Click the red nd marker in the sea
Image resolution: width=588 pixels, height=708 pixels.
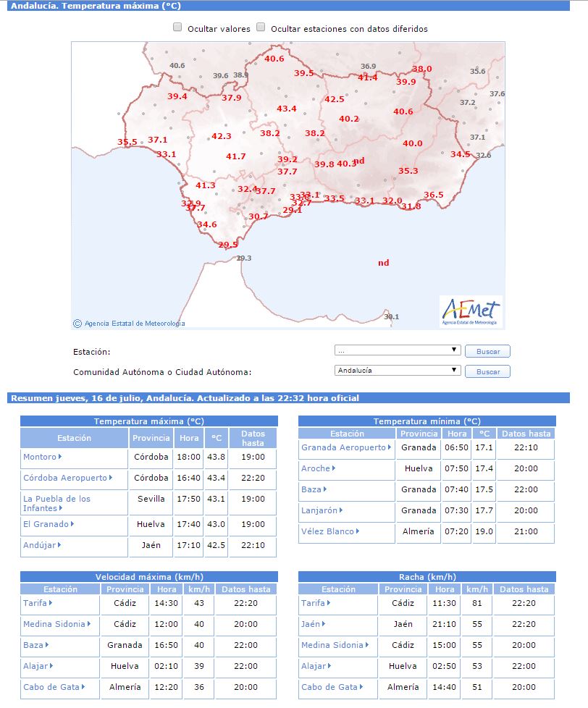point(383,263)
